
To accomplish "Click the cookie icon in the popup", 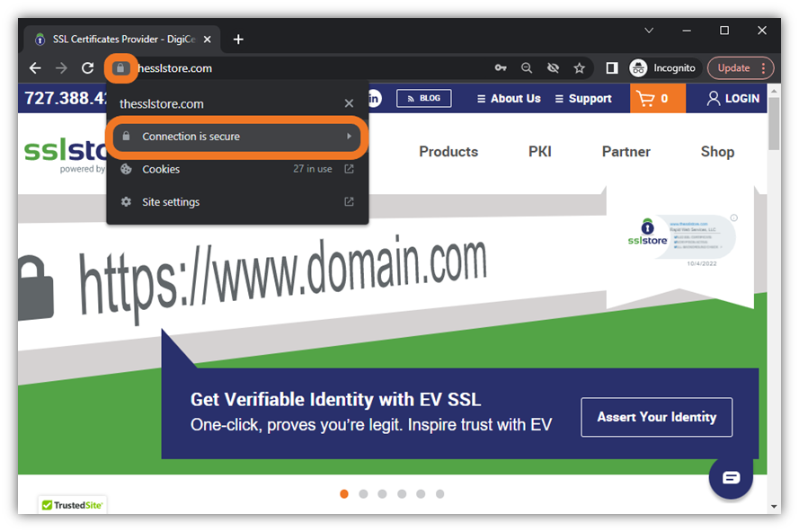I will (127, 169).
